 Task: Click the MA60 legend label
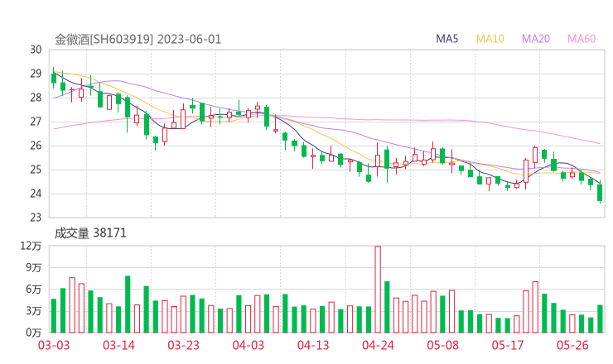click(582, 39)
